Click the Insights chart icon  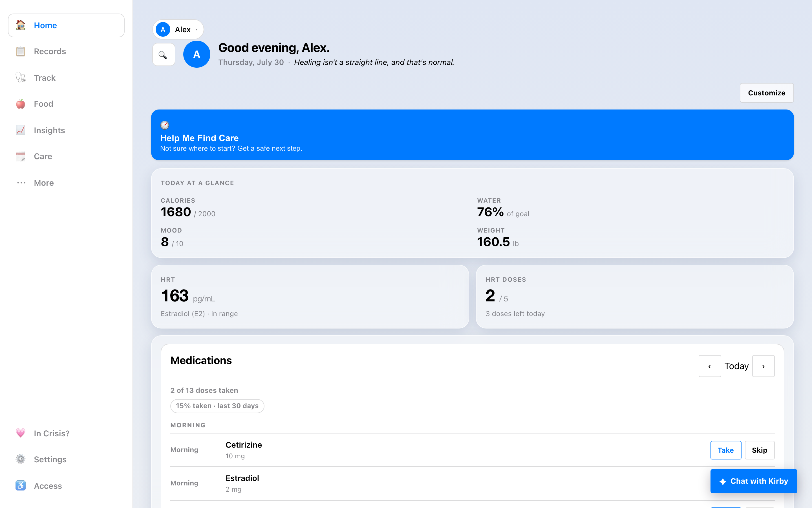21,130
